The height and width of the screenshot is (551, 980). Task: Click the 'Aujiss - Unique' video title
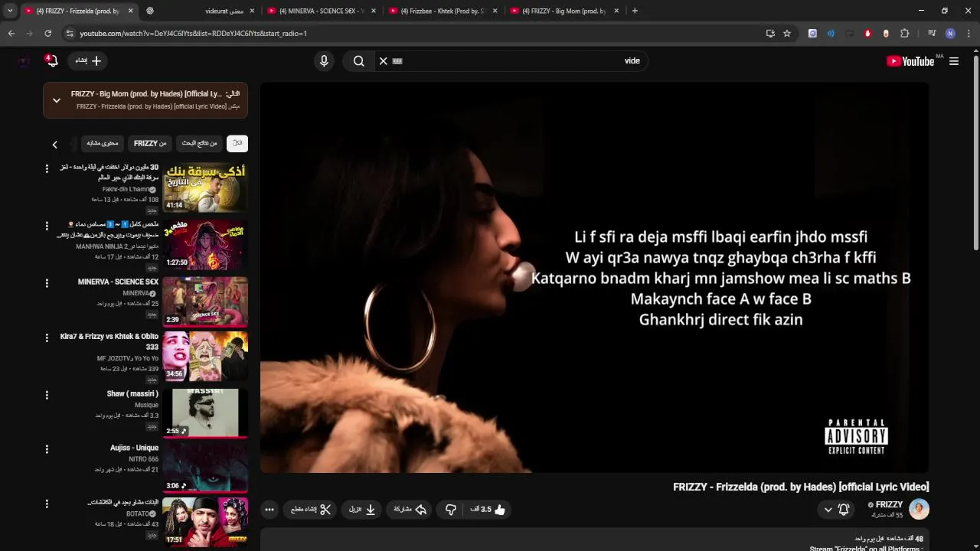[x=134, y=448]
